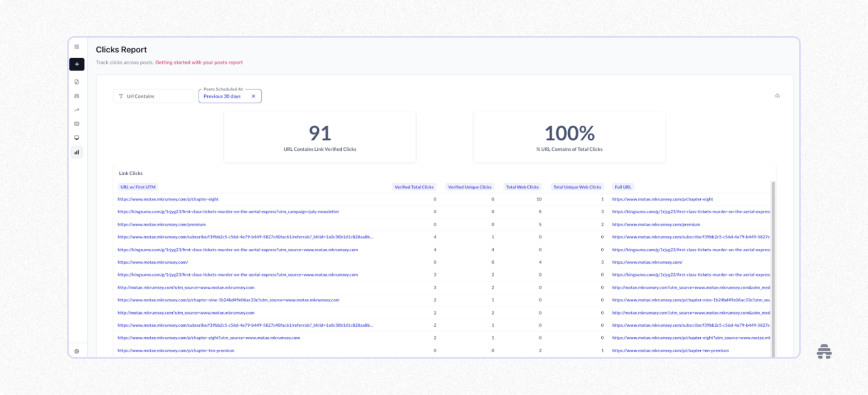
Task: Open the Posts Scheduled At date filter
Action: [x=230, y=96]
